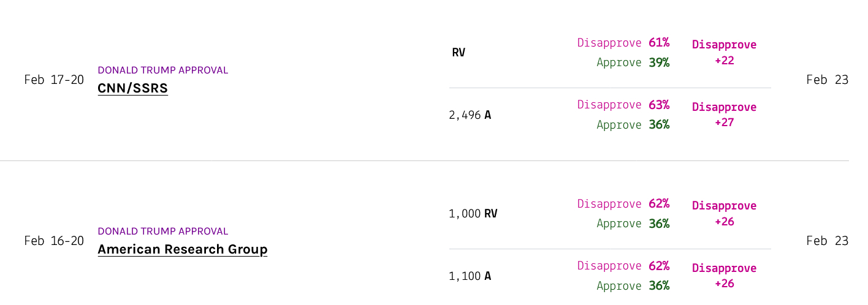The width and height of the screenshot is (868, 305).
Task: Click Feb 23 release date for CNN/SSRS
Action: tap(827, 80)
